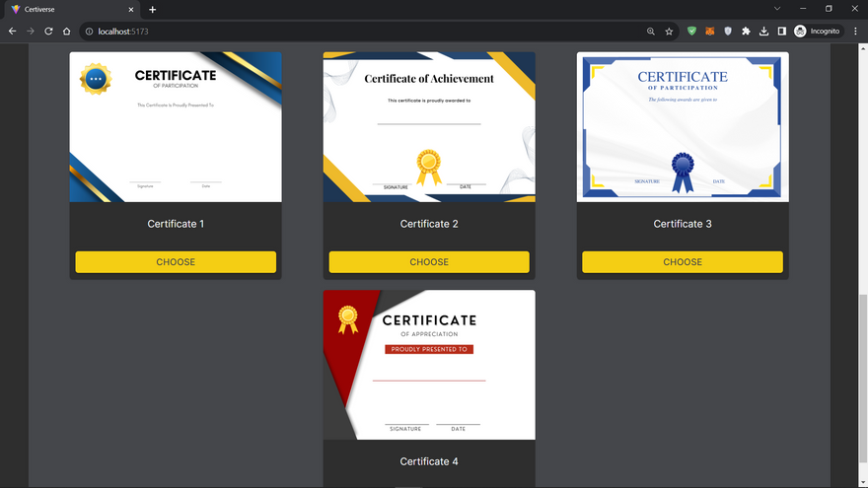The image size is (868, 488).
Task: Open the Extensions puzzle piece menu
Action: click(746, 32)
